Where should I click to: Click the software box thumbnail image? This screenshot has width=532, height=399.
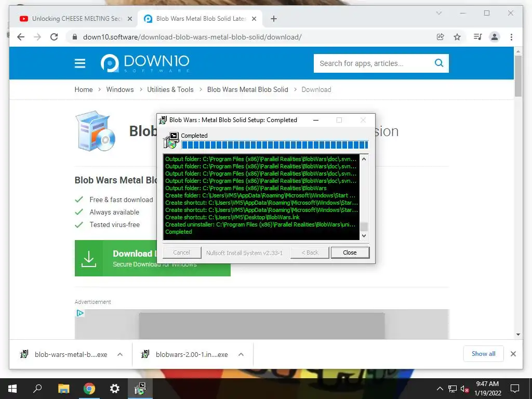click(x=96, y=131)
